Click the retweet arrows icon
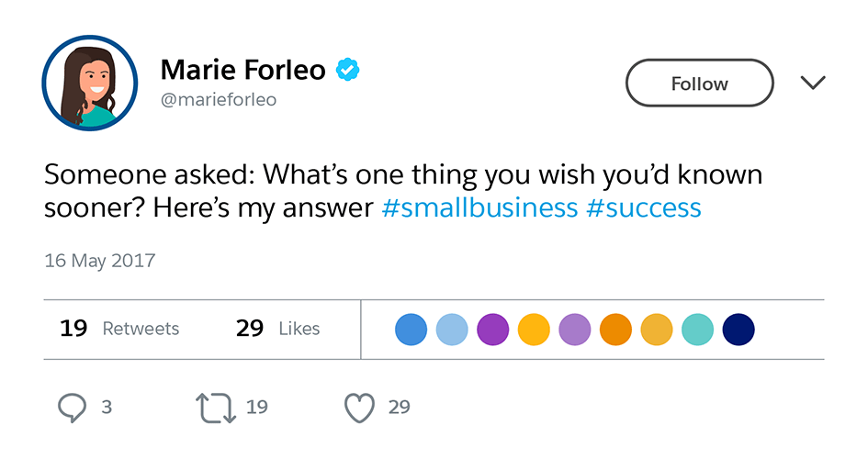This screenshot has height=459, width=868. 215,408
